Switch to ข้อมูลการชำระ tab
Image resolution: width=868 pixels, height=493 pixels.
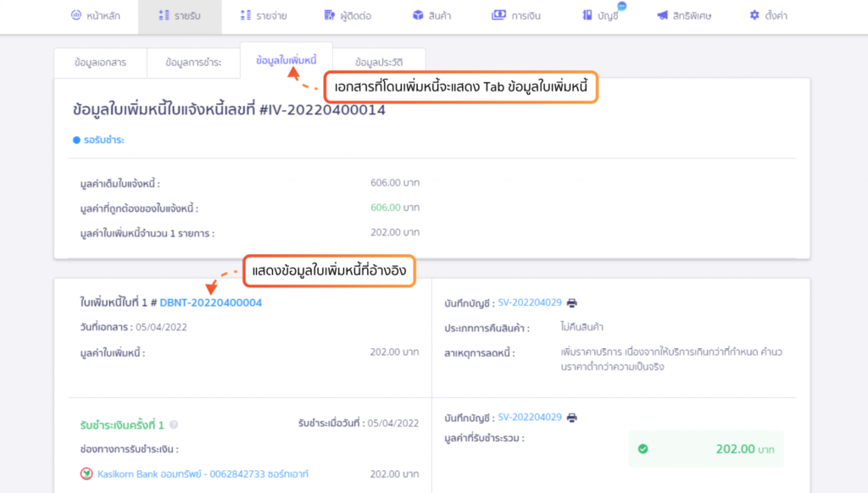(x=193, y=63)
